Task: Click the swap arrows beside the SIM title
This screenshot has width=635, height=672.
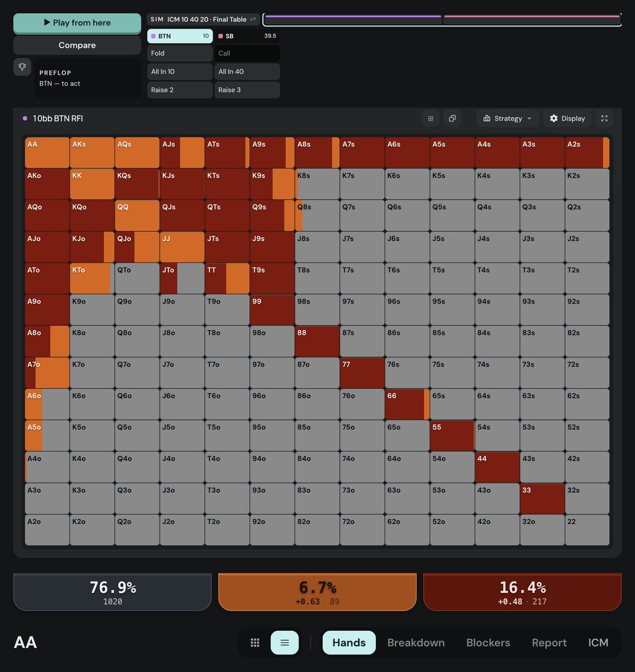Action: tap(253, 19)
